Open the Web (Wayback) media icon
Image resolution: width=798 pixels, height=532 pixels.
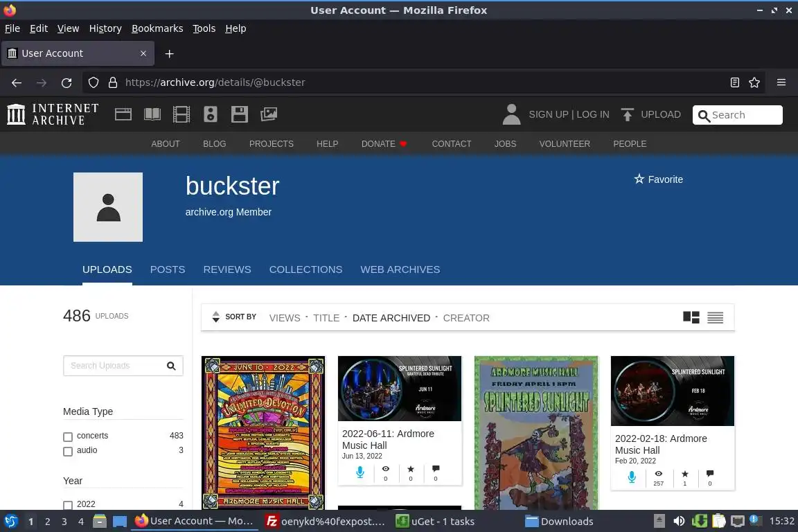(123, 114)
